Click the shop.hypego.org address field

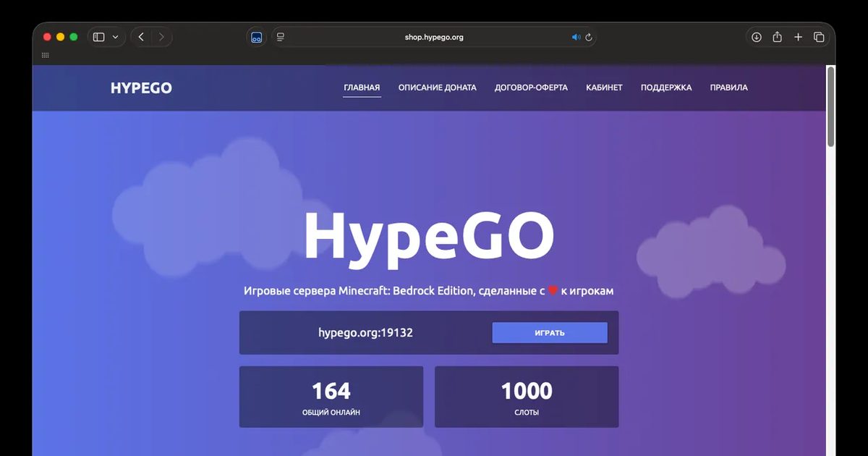click(x=434, y=37)
